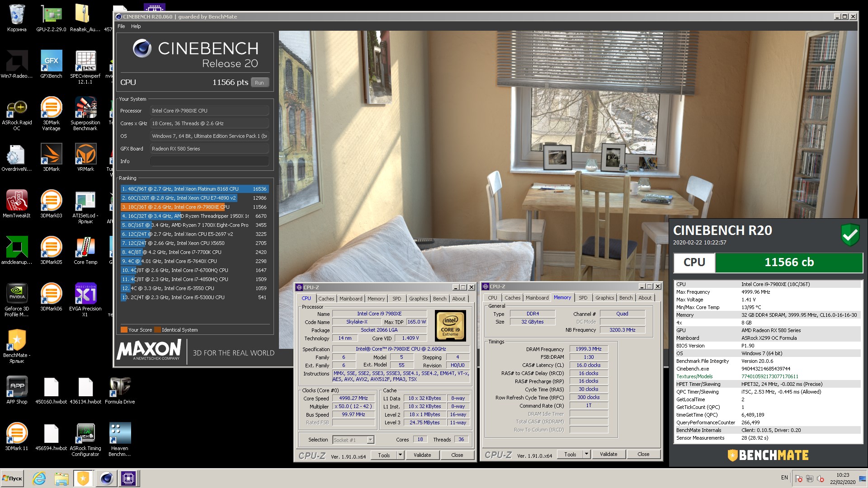Open the Start (Пуск) menu

pos(13,478)
